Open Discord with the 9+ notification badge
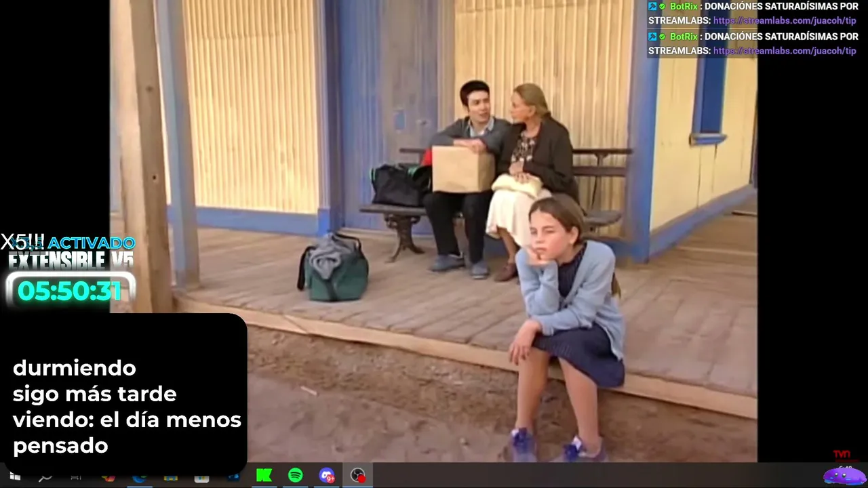Screen dimensions: 868x488 [x=327, y=476]
